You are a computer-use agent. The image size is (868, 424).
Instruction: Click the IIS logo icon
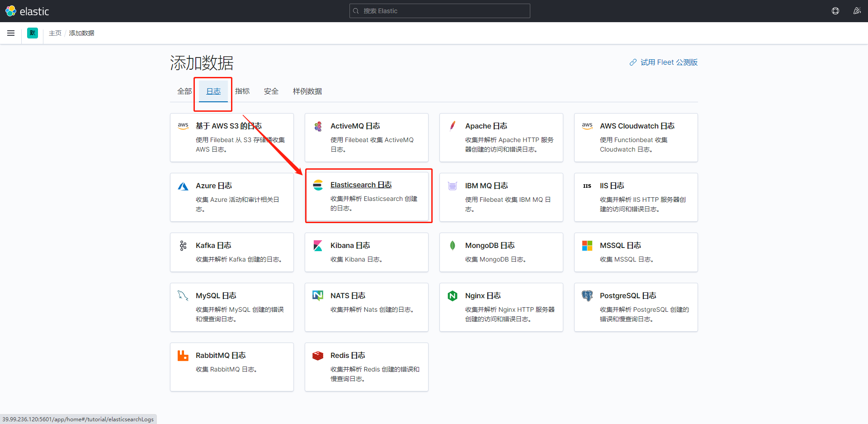tap(587, 186)
